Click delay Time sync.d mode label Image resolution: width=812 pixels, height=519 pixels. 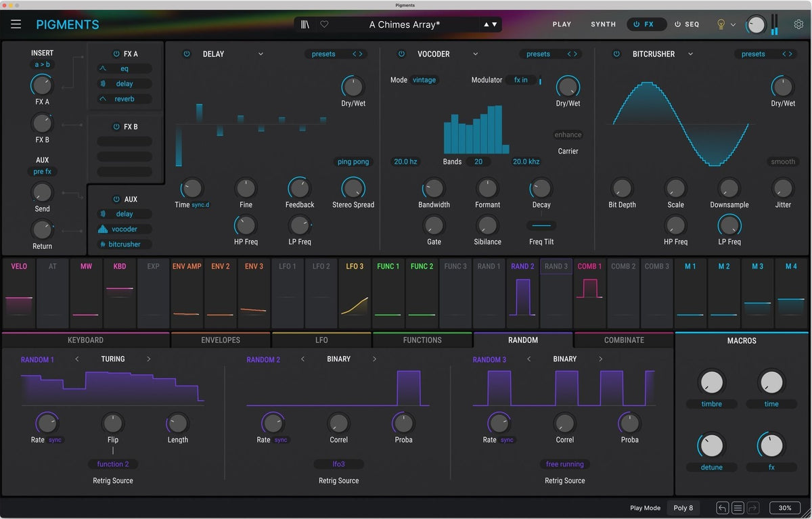point(201,204)
